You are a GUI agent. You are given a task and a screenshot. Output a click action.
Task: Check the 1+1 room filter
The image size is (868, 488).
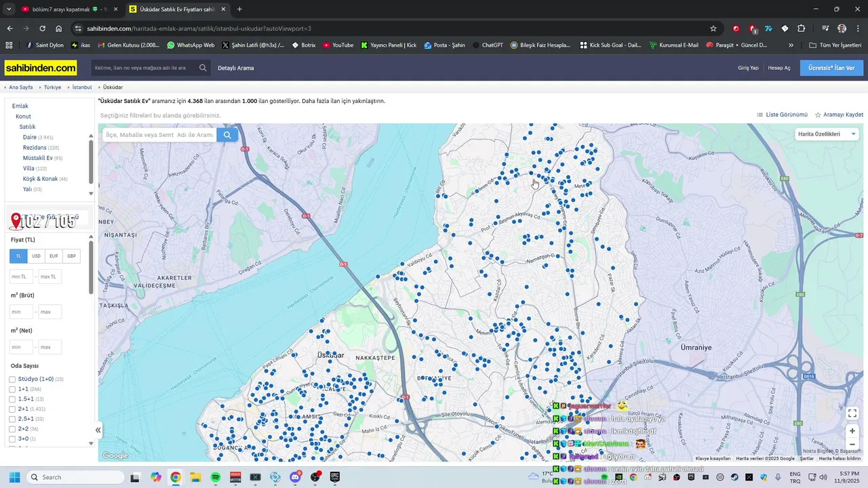(12, 390)
